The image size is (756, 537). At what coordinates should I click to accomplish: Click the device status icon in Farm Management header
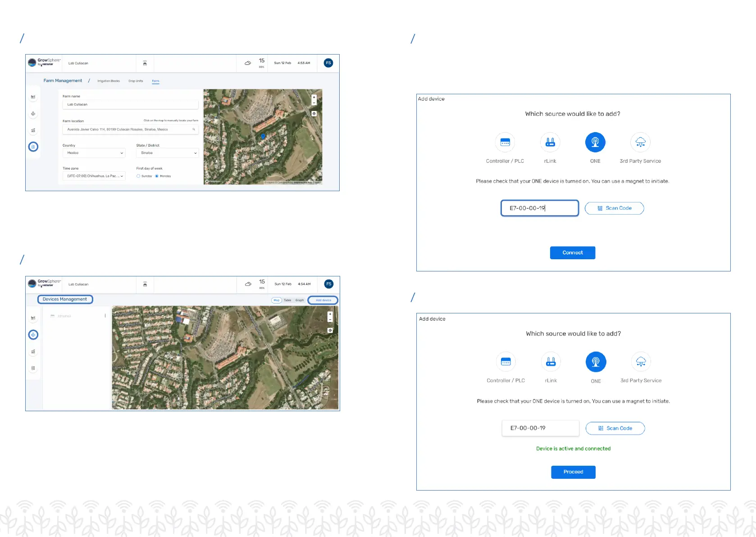145,63
